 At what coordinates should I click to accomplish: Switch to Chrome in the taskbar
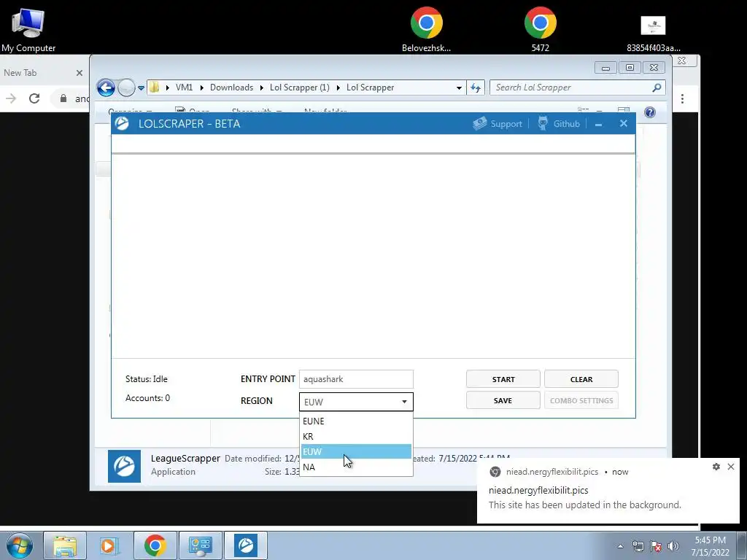155,545
